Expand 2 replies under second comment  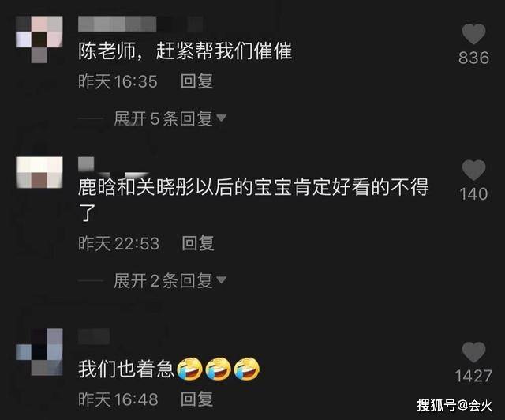pyautogui.click(x=163, y=280)
